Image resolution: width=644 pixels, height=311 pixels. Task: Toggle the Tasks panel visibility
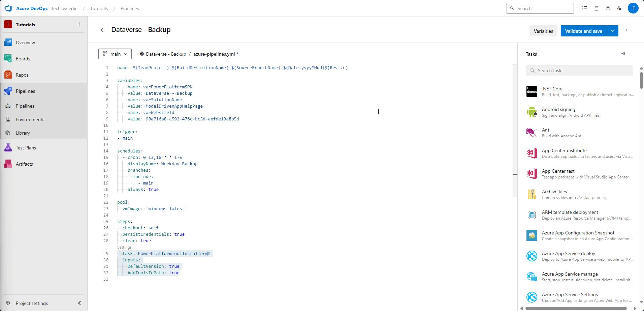tap(622, 54)
